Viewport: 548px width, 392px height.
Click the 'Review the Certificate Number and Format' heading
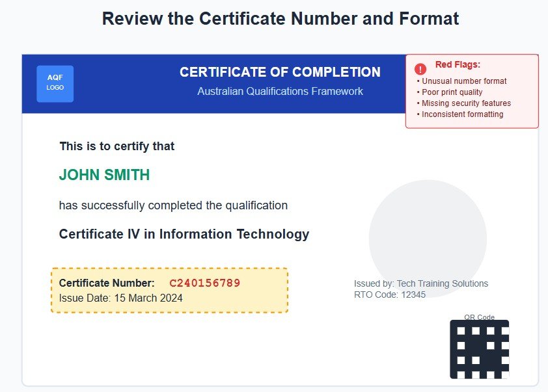click(281, 18)
